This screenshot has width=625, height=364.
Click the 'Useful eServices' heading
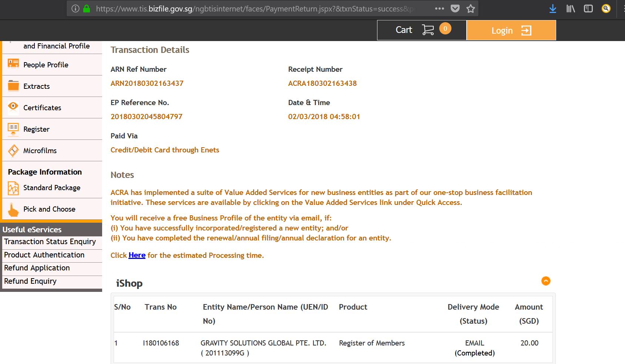32,230
